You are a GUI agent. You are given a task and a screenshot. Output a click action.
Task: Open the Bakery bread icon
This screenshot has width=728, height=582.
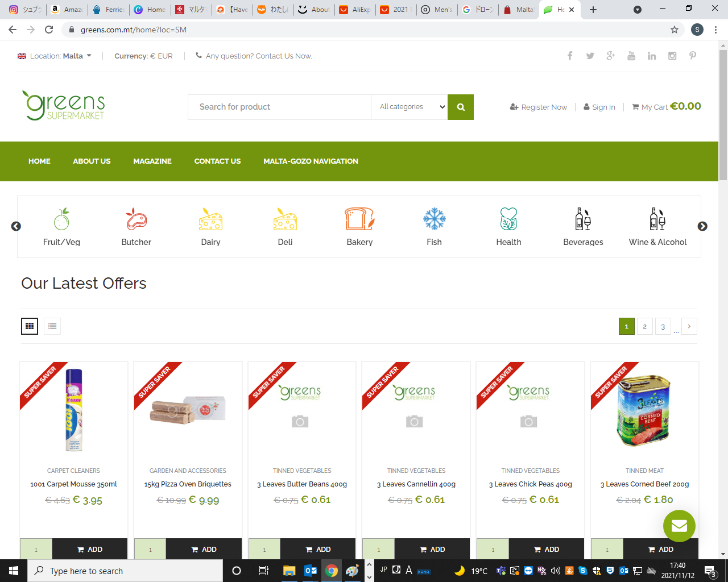359,219
